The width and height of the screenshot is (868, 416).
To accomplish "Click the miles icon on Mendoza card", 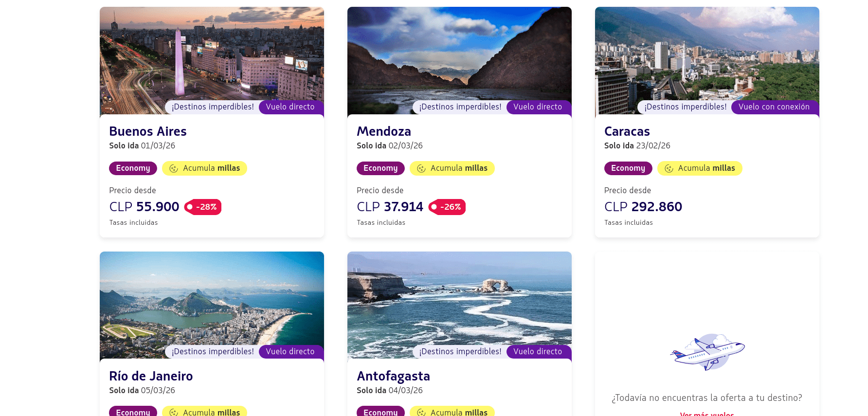I will pyautogui.click(x=421, y=168).
